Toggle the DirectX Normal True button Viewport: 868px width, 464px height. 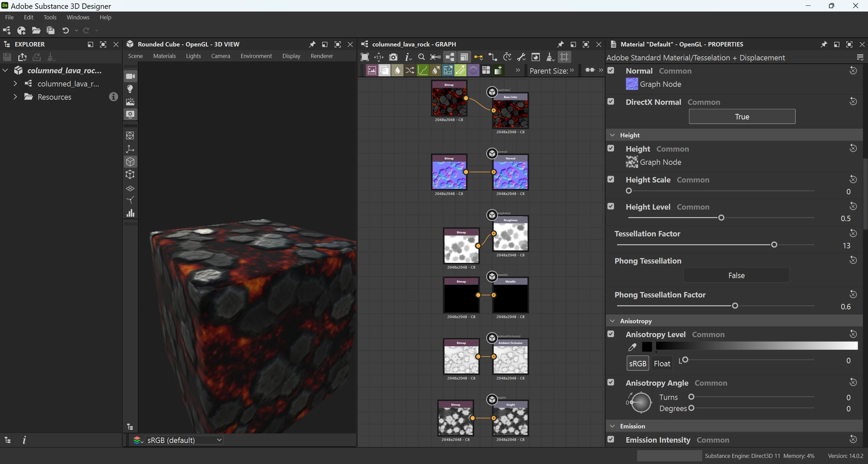pos(742,117)
